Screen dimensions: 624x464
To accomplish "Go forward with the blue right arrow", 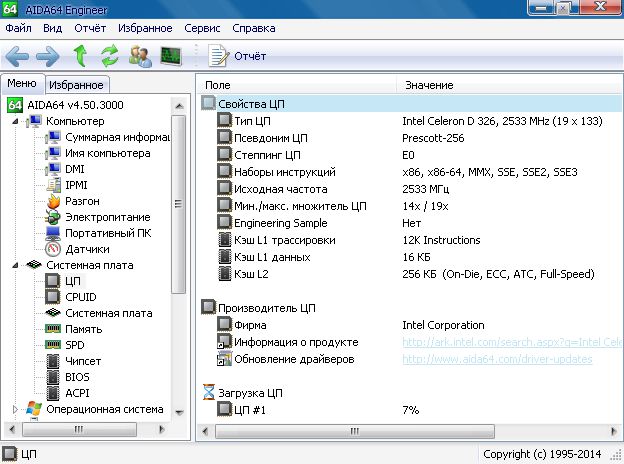I will point(48,56).
